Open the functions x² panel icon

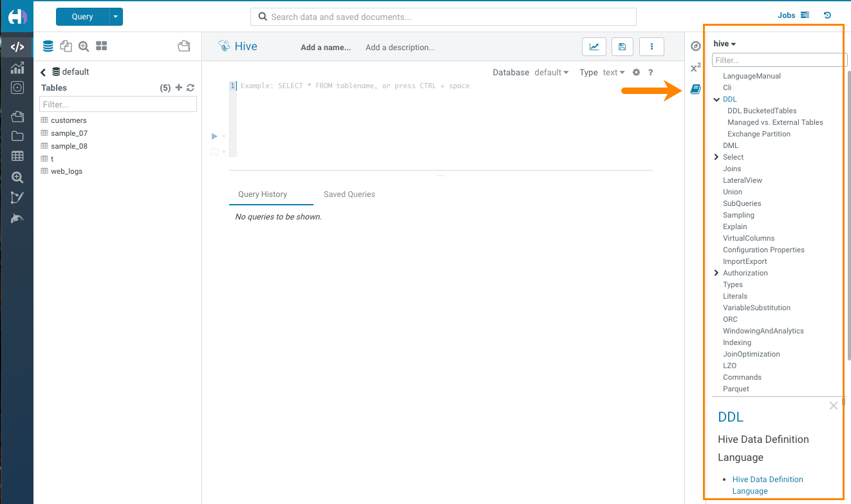(695, 68)
